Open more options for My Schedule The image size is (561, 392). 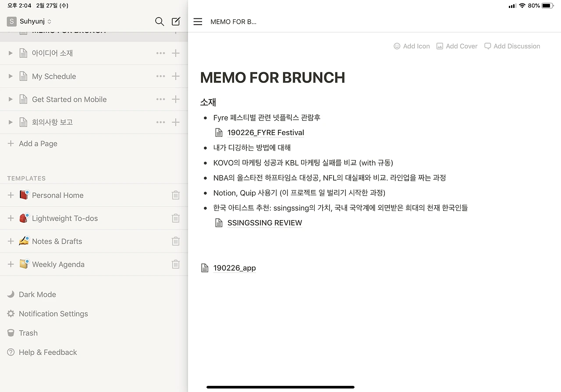point(161,76)
